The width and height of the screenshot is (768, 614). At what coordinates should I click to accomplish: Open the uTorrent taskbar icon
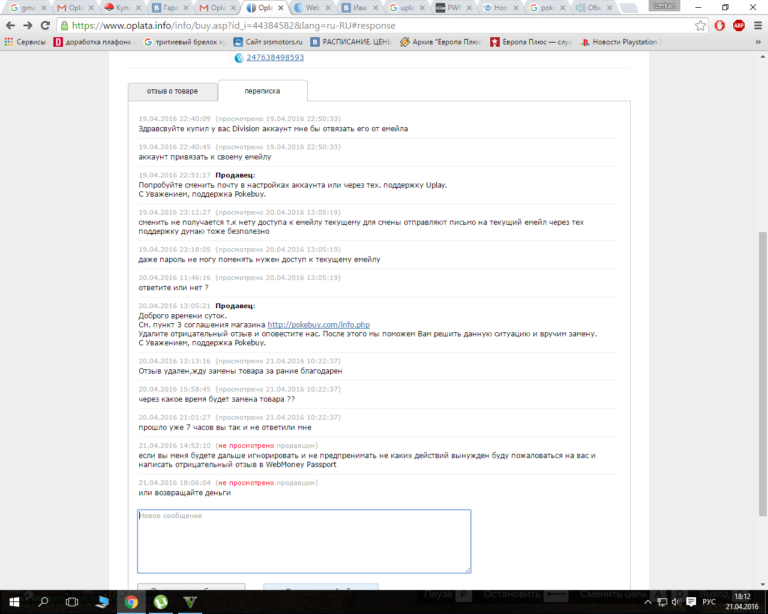pyautogui.click(x=161, y=602)
